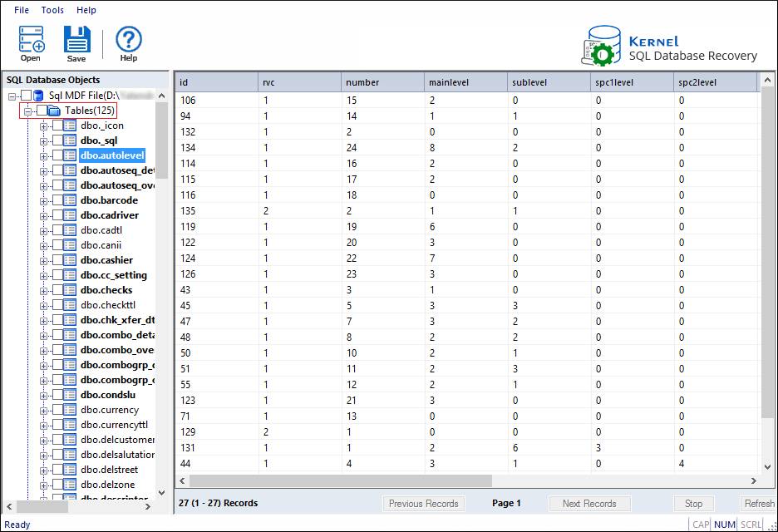Viewport: 778px width, 532px height.
Task: Expand the dbo.cadriver tree node
Action: 44,216
